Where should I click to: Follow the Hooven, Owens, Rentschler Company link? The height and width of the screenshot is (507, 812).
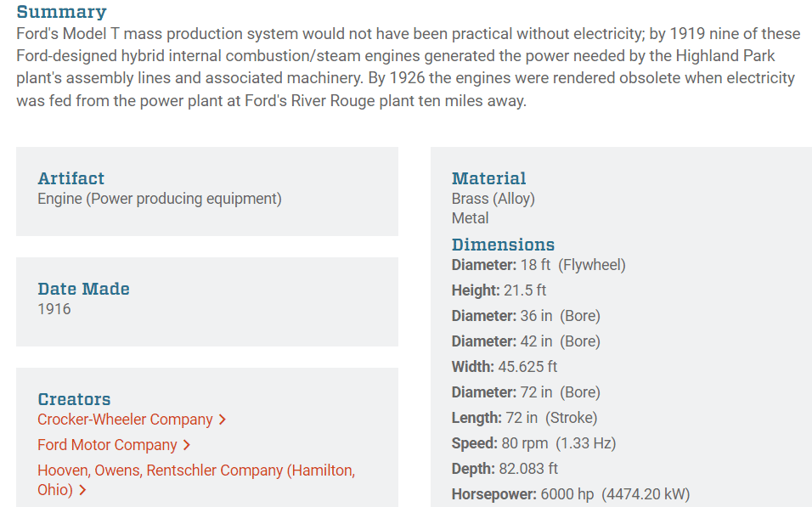(x=195, y=470)
